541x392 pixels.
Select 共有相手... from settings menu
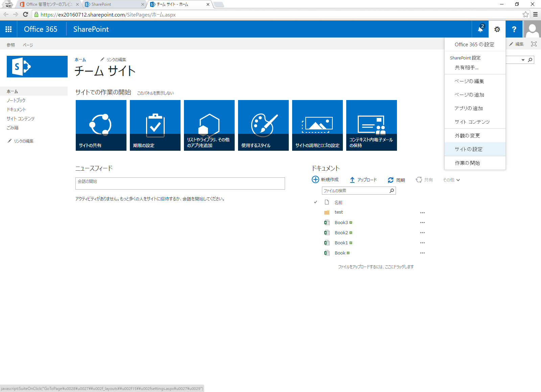coord(475,68)
